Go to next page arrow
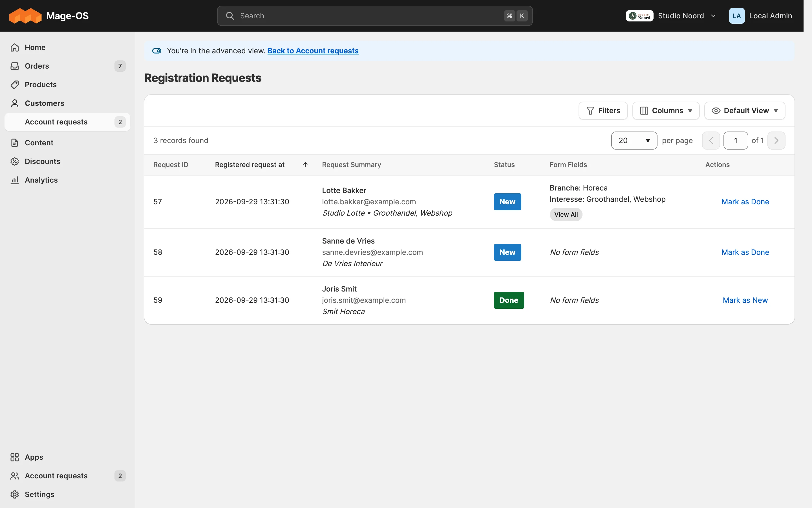Image resolution: width=812 pixels, height=508 pixels. tap(776, 141)
